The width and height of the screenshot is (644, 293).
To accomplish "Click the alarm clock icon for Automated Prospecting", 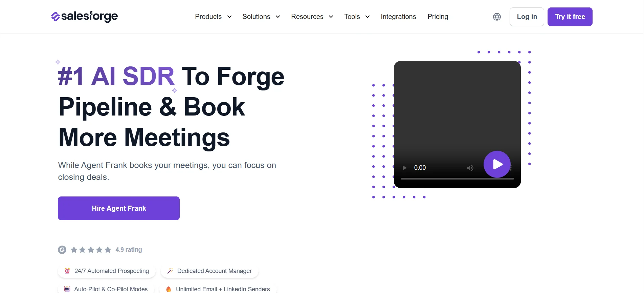I will coord(67,271).
